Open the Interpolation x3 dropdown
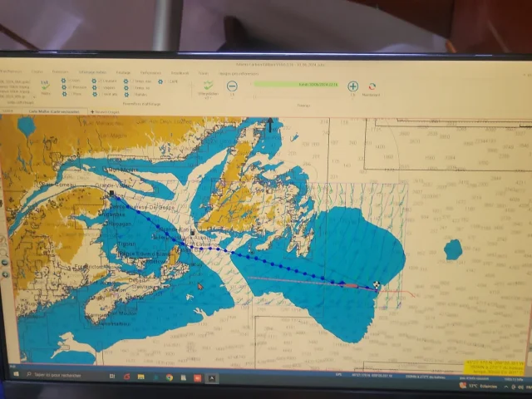This screenshot has height=399, width=532. [208, 98]
